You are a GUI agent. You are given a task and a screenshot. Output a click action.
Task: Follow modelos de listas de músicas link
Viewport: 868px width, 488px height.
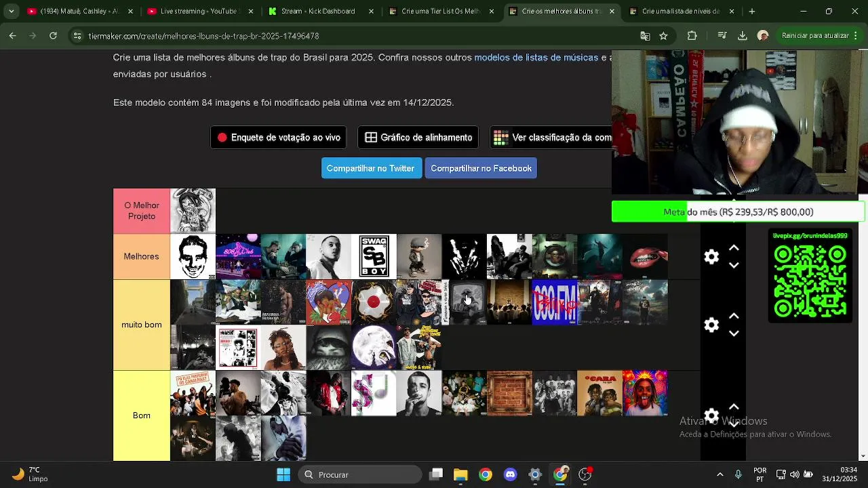pos(536,58)
